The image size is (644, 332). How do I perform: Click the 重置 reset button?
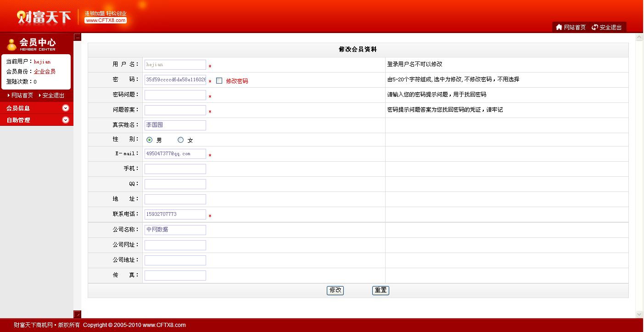pyautogui.click(x=381, y=290)
